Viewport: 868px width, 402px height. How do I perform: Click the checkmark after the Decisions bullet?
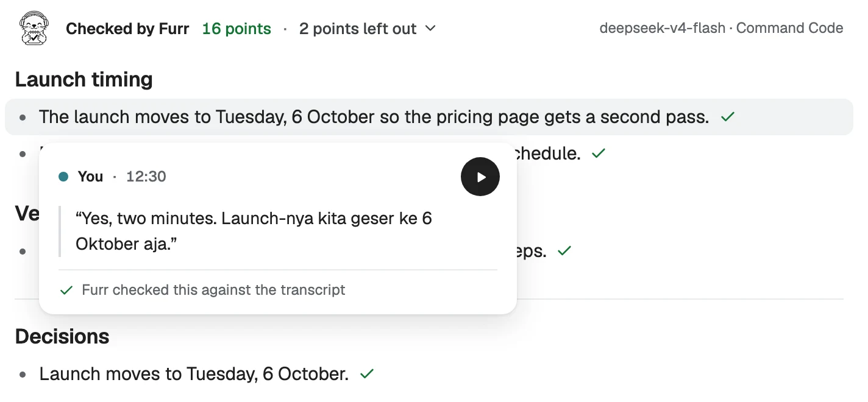pos(366,374)
